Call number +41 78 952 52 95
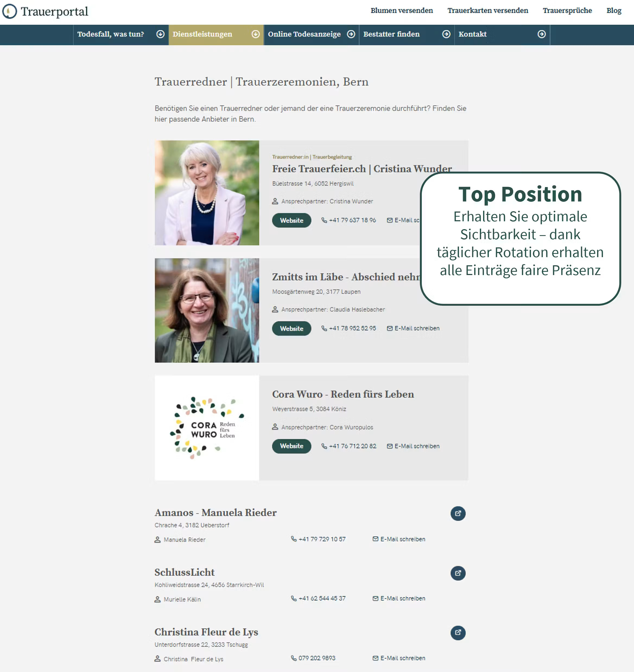The height and width of the screenshot is (672, 634). pos(353,329)
